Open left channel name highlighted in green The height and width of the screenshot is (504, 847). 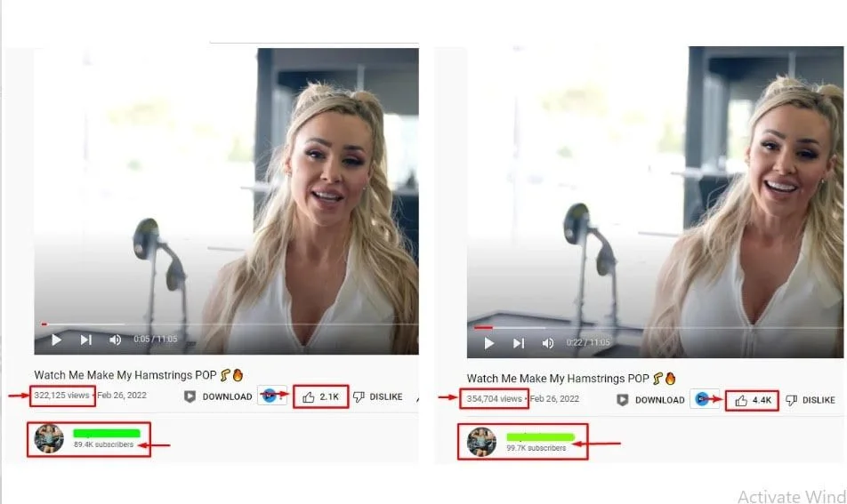pyautogui.click(x=107, y=433)
